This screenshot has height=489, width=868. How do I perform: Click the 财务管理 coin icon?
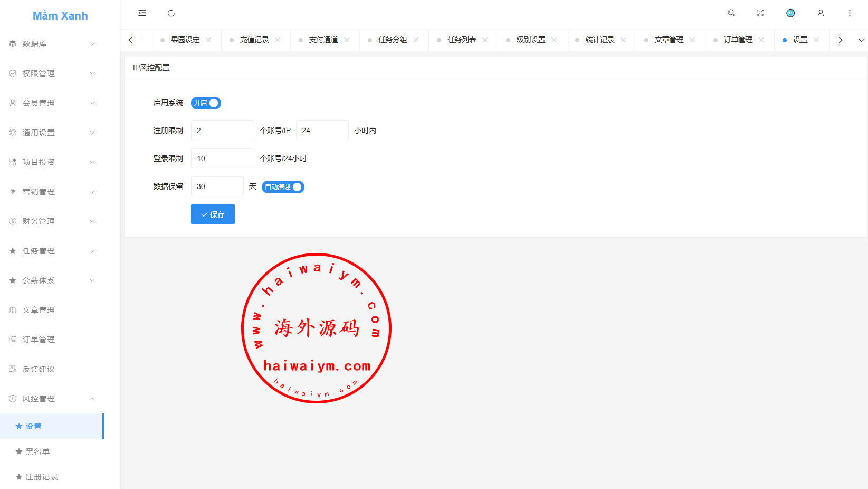(13, 221)
